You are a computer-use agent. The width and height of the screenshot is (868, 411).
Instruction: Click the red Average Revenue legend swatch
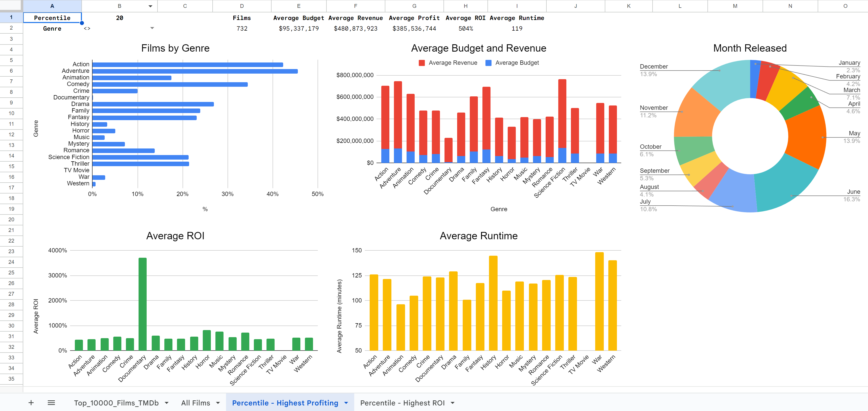point(421,62)
